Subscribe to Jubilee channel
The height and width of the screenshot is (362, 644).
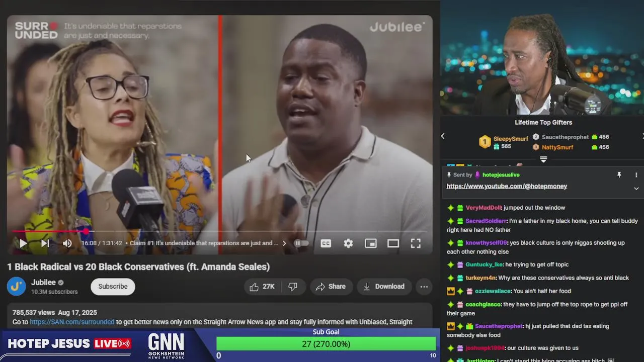[x=113, y=287]
